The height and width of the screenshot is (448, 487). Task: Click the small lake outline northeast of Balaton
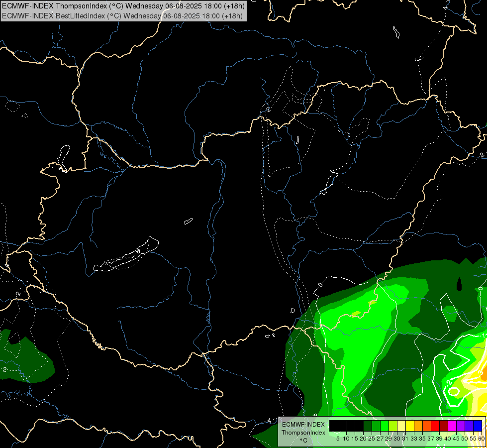pos(189,221)
